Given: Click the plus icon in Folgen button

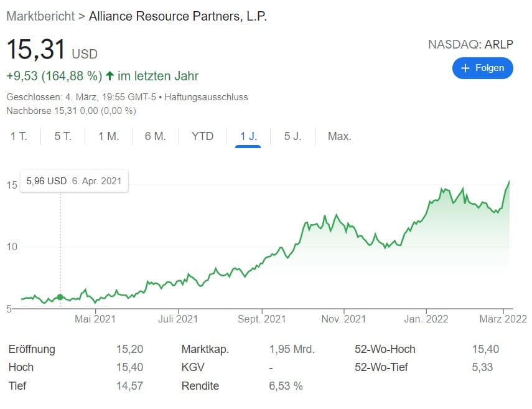Looking at the screenshot, I should [x=465, y=68].
